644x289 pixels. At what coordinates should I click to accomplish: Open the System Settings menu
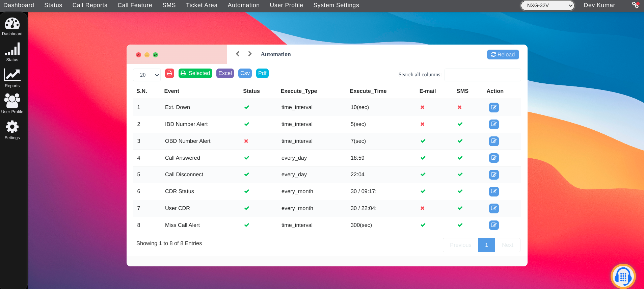point(336,5)
